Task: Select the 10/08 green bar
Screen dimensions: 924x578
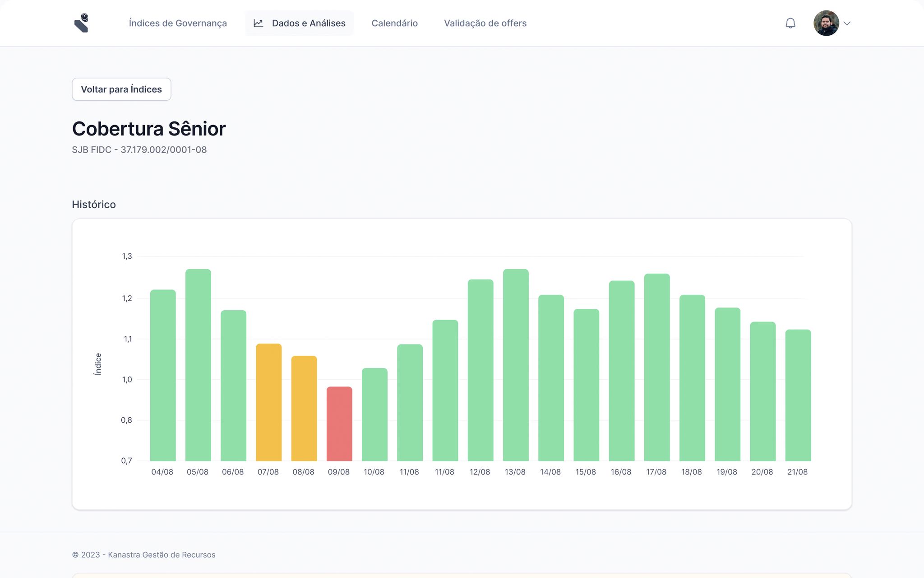Action: tap(374, 414)
